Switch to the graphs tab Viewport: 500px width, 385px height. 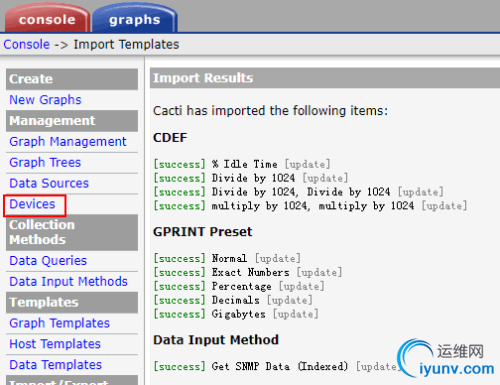click(x=135, y=19)
